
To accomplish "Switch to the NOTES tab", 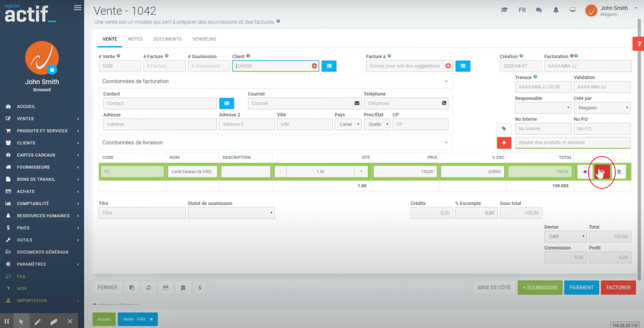I will (135, 39).
